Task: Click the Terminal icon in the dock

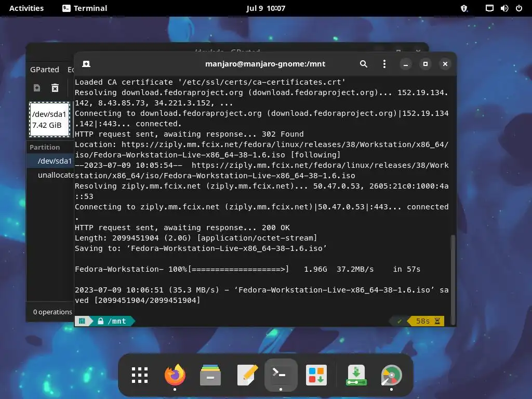Action: click(281, 375)
